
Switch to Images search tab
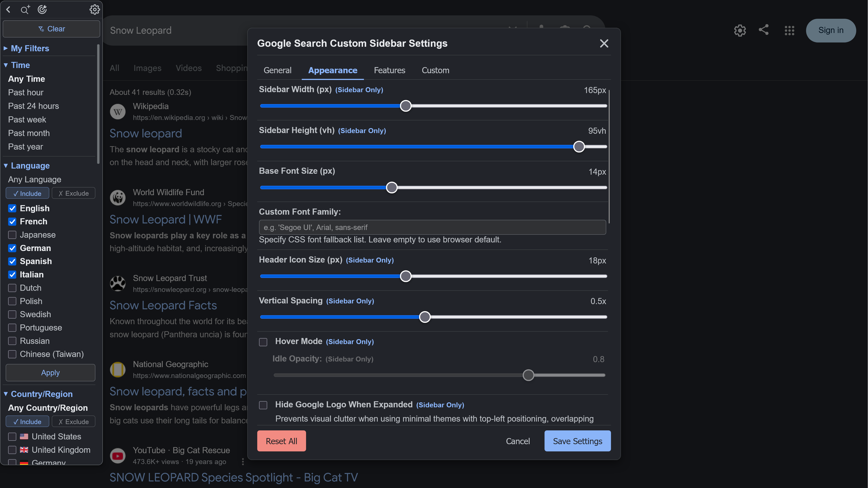point(147,68)
